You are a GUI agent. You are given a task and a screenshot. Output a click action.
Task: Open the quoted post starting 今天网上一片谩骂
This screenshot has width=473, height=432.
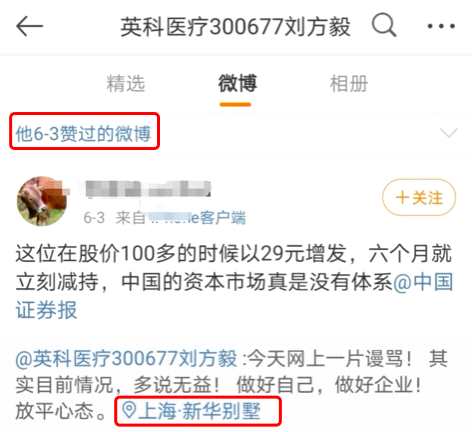(x=232, y=384)
